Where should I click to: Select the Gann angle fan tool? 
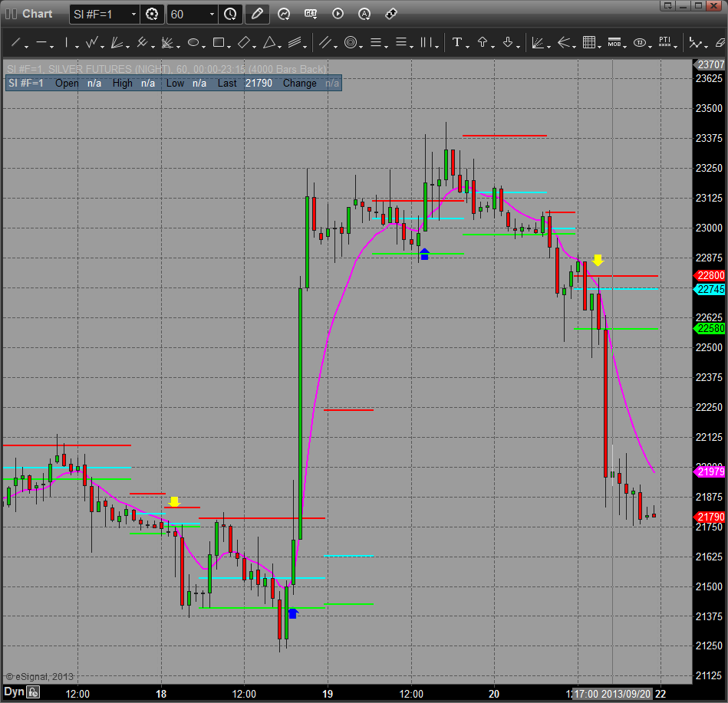[538, 43]
